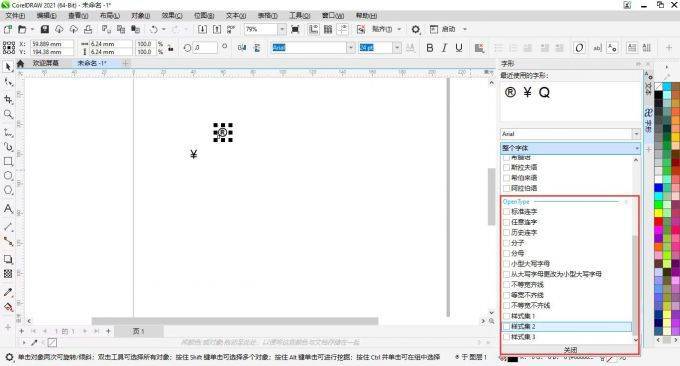Open the zoom level 79% dropdown
The width and height of the screenshot is (680, 366).
point(282,29)
